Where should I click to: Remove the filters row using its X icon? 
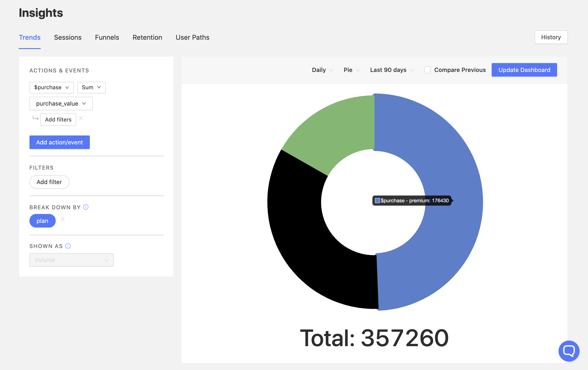point(81,118)
